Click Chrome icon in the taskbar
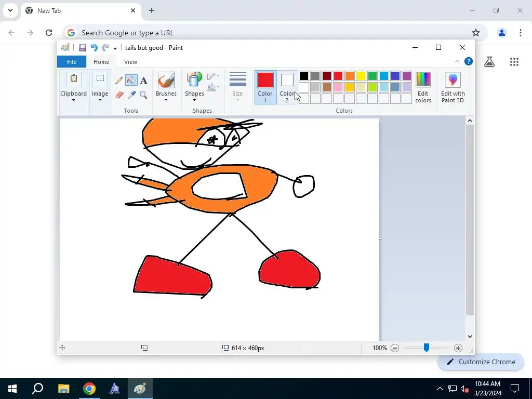This screenshot has height=399, width=532. point(89,389)
